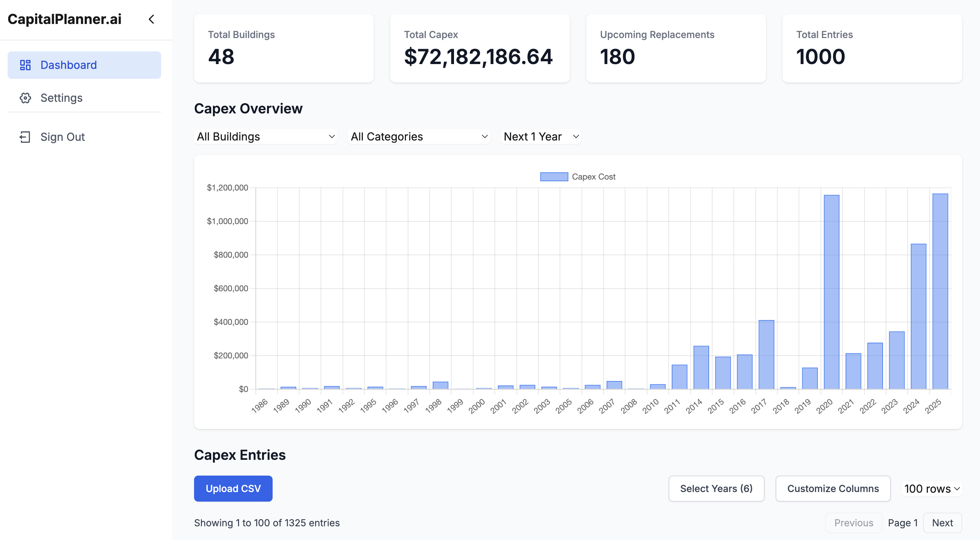
Task: Open the All Categories dropdown
Action: click(x=418, y=136)
